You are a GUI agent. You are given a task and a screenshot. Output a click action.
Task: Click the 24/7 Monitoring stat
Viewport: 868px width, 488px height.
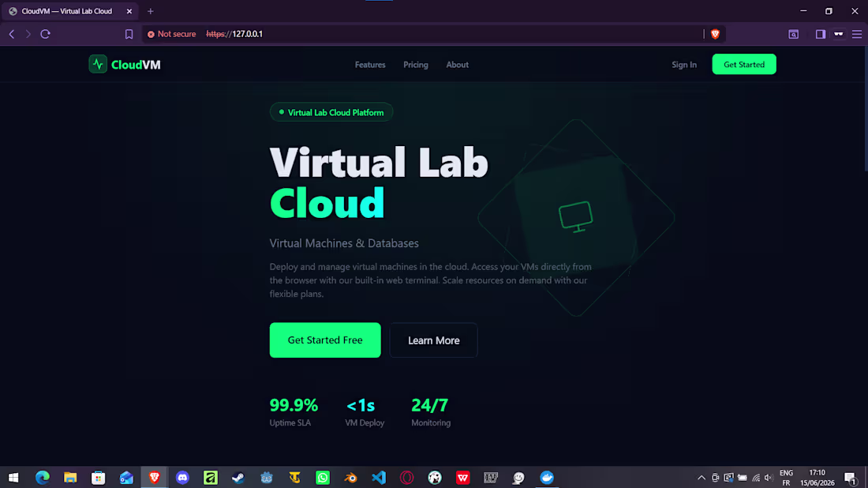[x=431, y=412]
